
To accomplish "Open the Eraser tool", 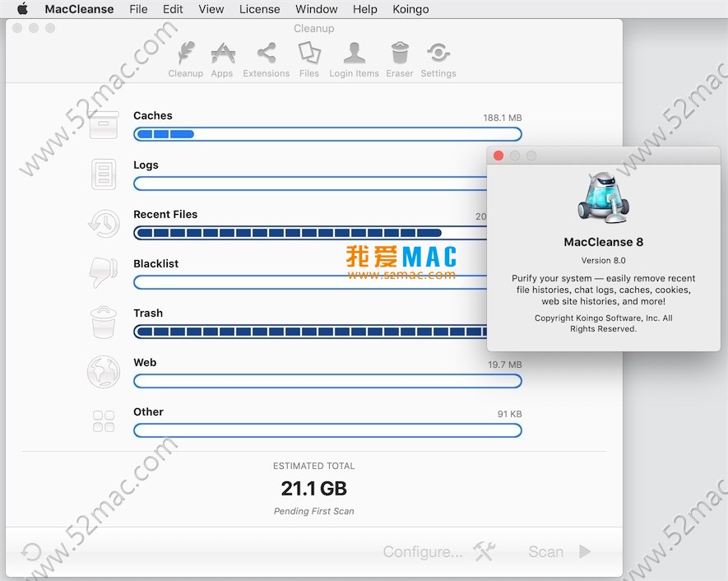I will click(399, 60).
